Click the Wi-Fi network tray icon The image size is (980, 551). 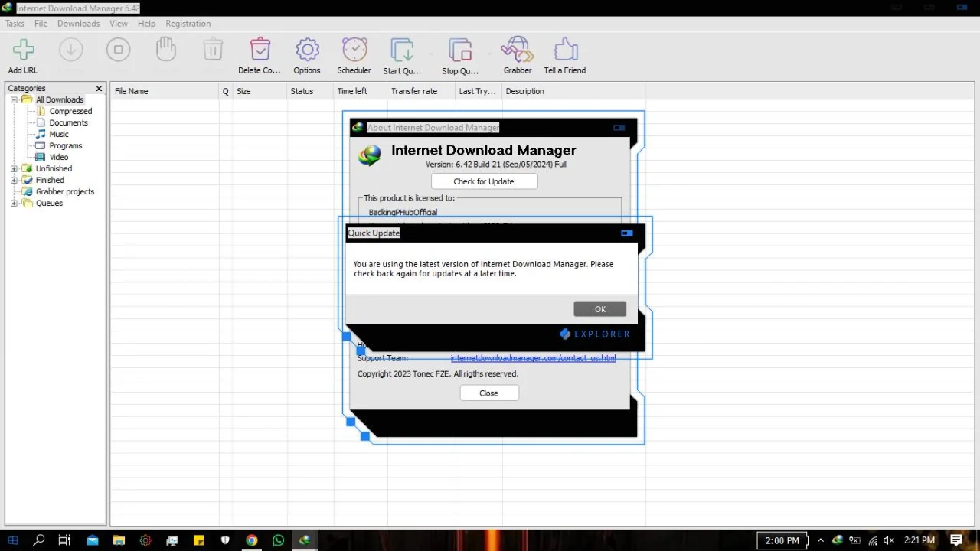[873, 540]
